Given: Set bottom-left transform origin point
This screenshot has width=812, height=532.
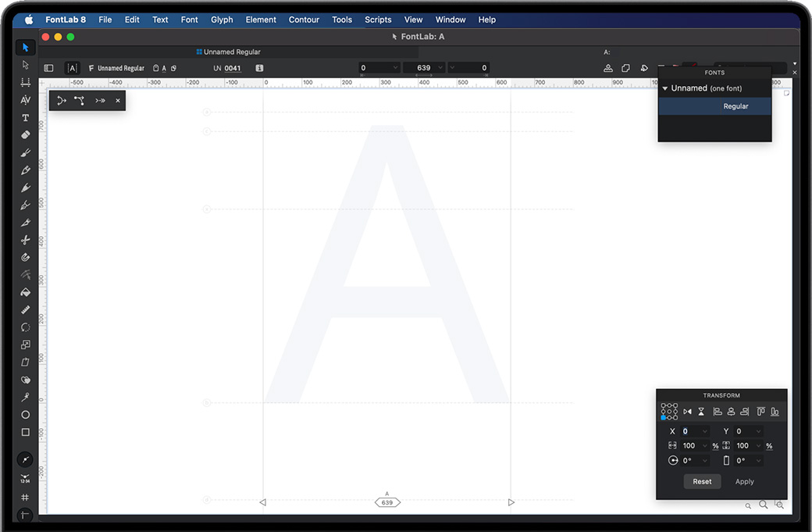Looking at the screenshot, I should (664, 417).
